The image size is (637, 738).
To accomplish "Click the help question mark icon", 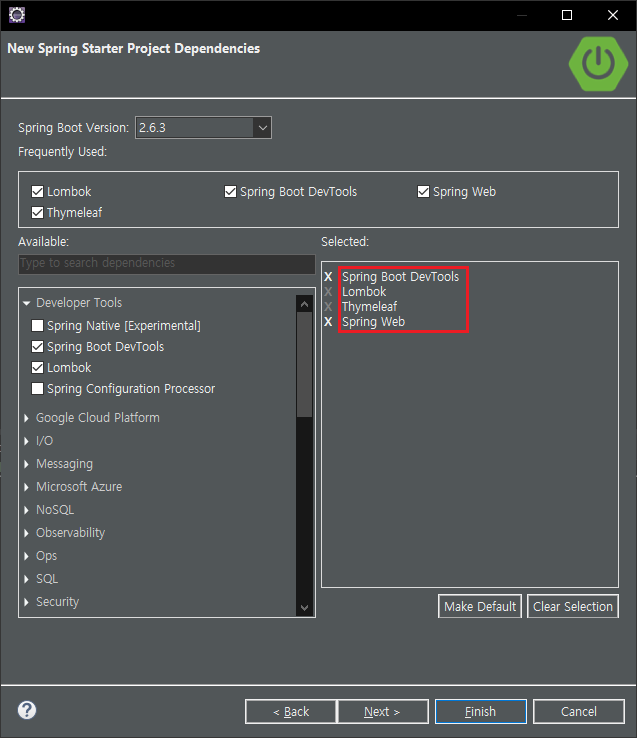I will pos(27,710).
